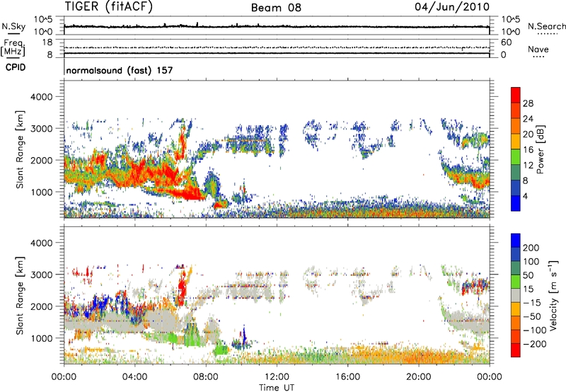The height and width of the screenshot is (392, 566).
Task: Click the "4" Power color bar label
Action: point(525,196)
